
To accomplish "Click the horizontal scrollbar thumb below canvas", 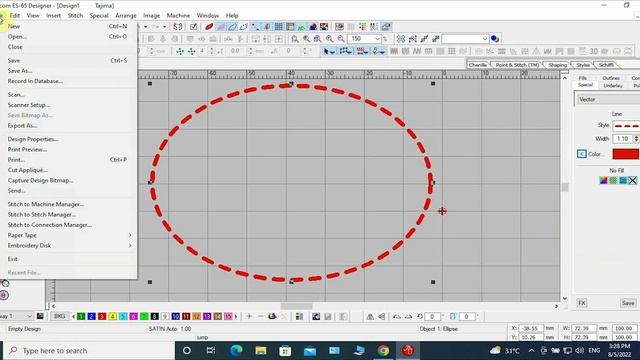I will 296,306.
